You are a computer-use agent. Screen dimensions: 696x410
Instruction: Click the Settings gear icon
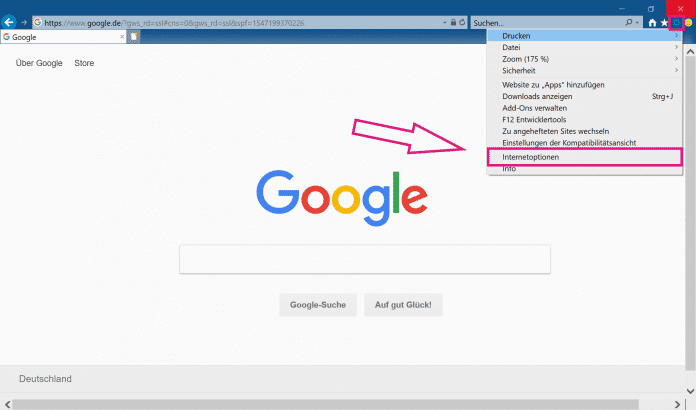click(675, 22)
